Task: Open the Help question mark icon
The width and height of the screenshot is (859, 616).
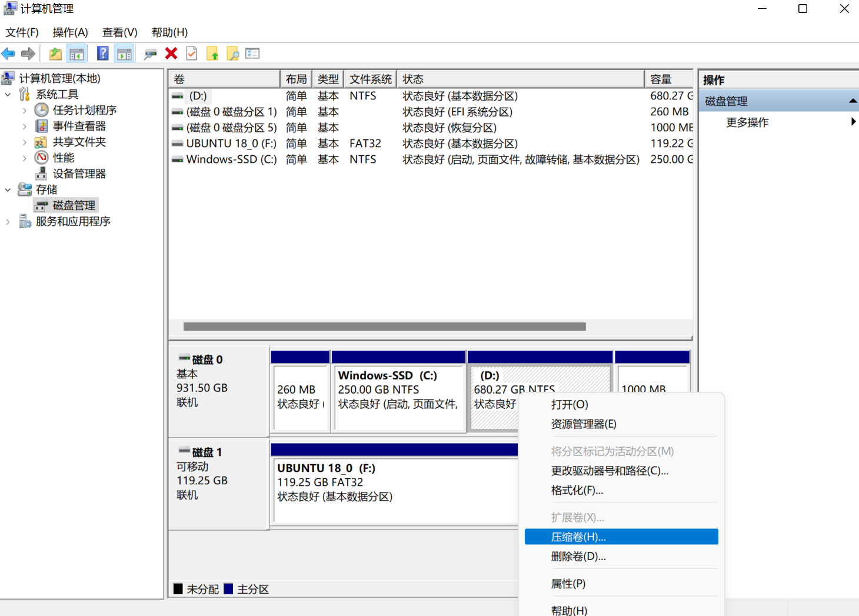Action: (103, 54)
